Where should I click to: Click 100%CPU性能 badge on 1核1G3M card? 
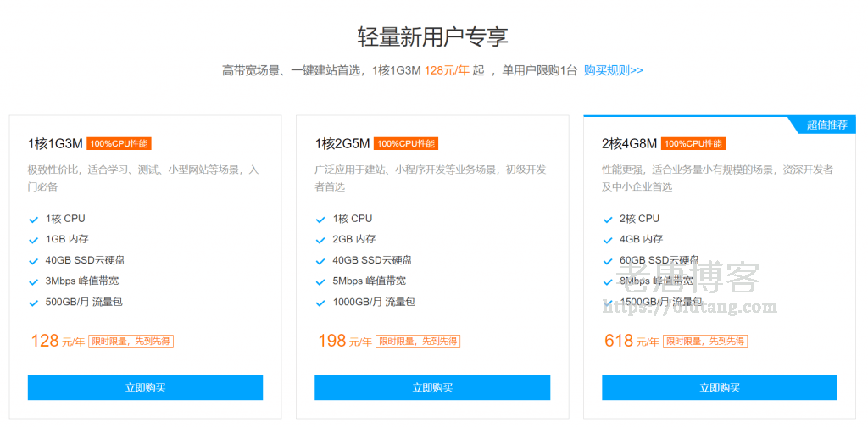pyautogui.click(x=120, y=143)
